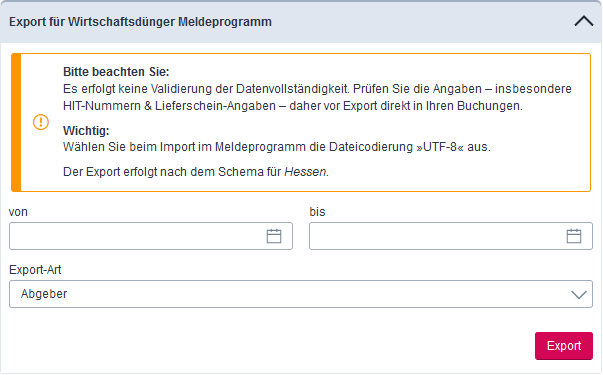Click the 'bis' field label
This screenshot has height=375, width=603.
pyautogui.click(x=317, y=212)
